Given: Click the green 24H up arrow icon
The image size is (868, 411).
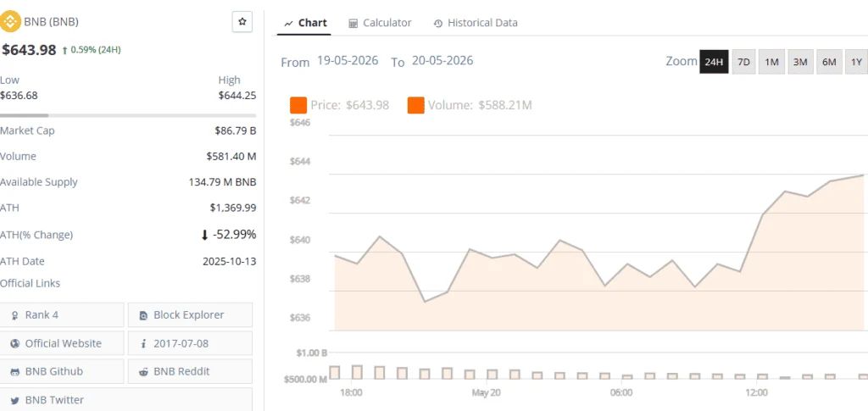Looking at the screenshot, I should [x=64, y=50].
